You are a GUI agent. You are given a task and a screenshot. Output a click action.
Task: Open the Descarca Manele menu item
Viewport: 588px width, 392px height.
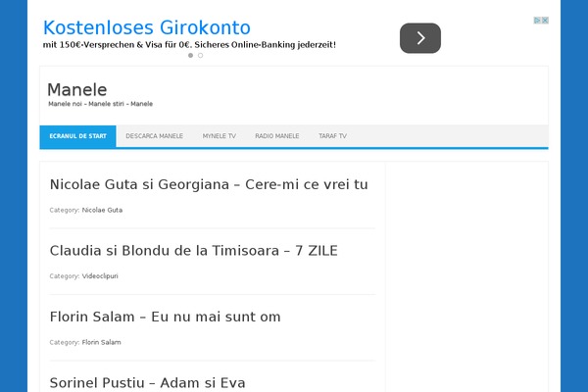point(155,136)
